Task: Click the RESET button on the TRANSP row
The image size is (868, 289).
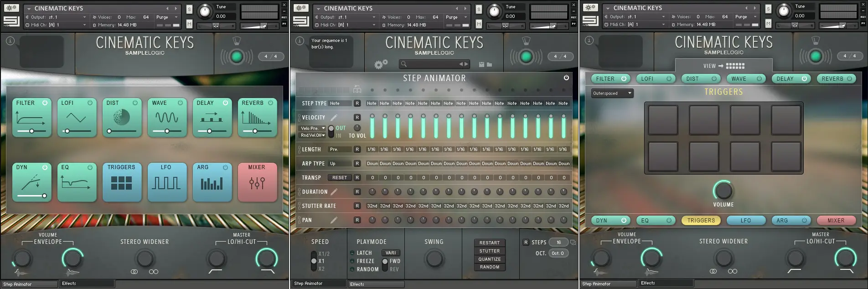Action: (340, 178)
